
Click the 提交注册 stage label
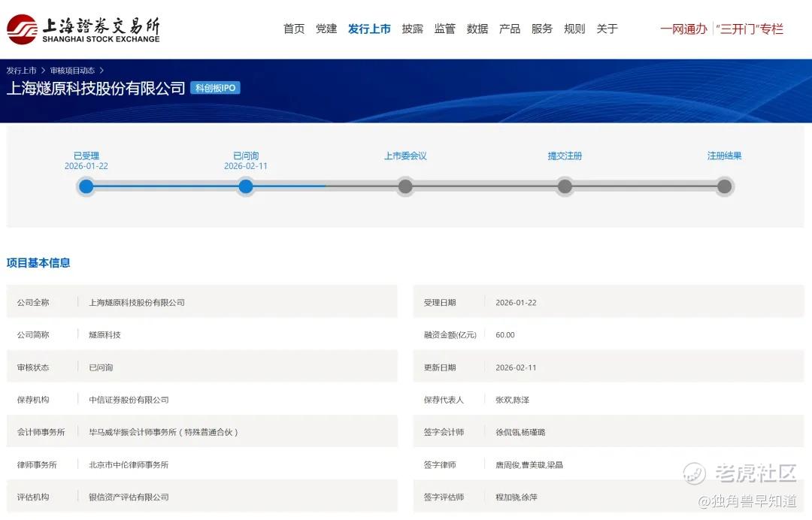tap(565, 156)
